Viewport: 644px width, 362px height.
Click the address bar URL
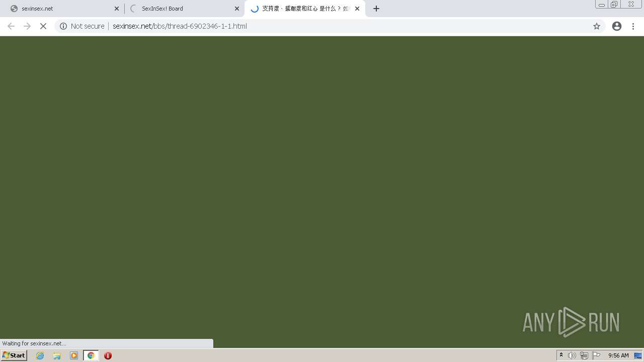point(180,26)
